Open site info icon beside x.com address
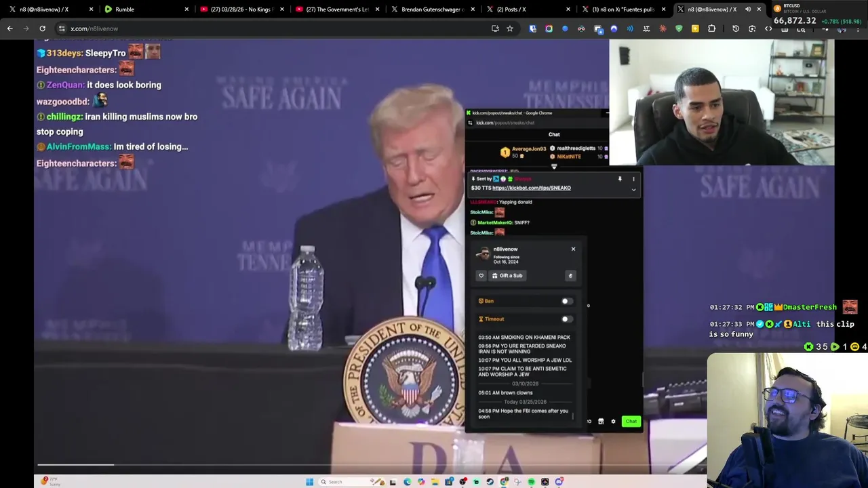 pyautogui.click(x=62, y=28)
